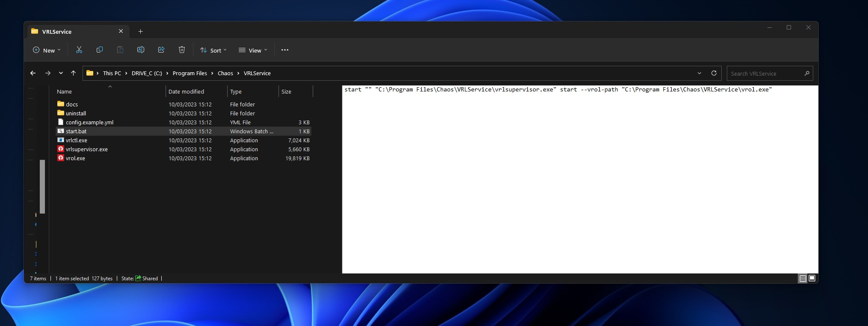This screenshot has width=868, height=326.
Task: Select vrlctl.exe file name
Action: 77,140
